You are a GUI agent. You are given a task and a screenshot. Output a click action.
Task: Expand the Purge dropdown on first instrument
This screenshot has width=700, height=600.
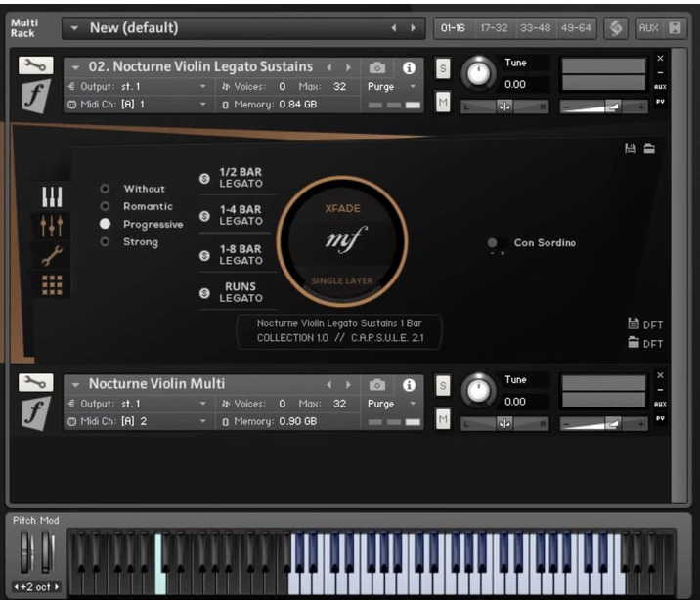387,86
